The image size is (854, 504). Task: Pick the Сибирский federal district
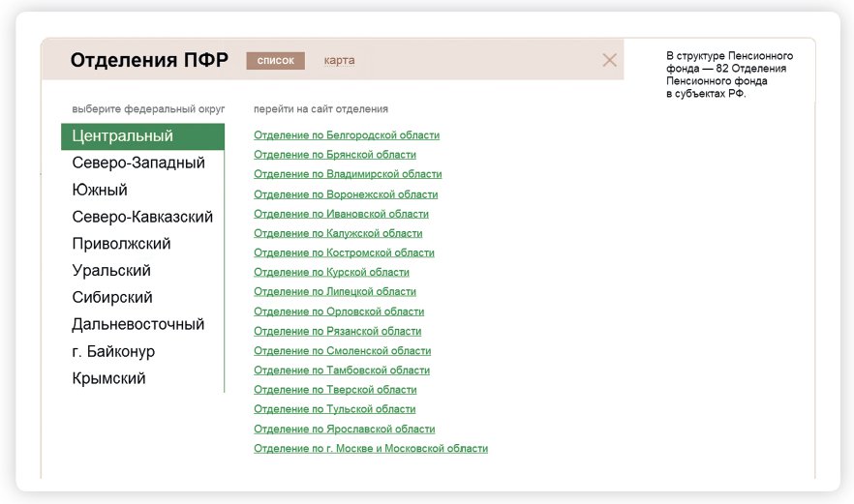coord(112,297)
